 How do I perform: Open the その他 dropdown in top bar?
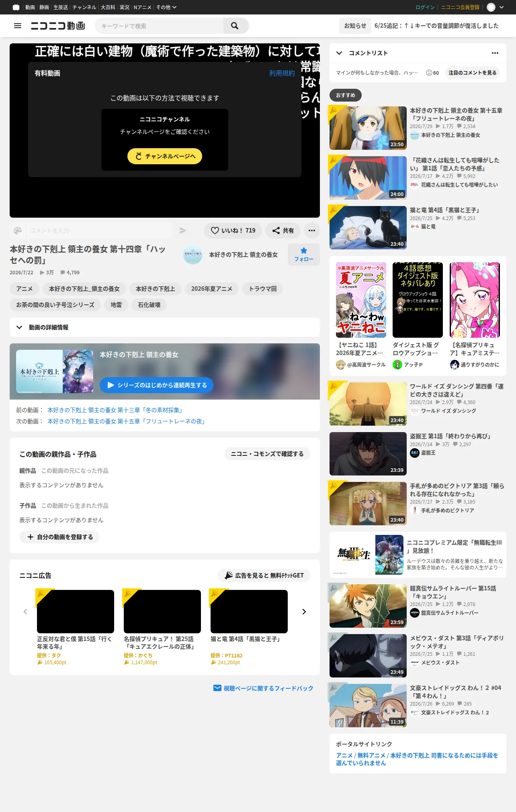pos(166,7)
